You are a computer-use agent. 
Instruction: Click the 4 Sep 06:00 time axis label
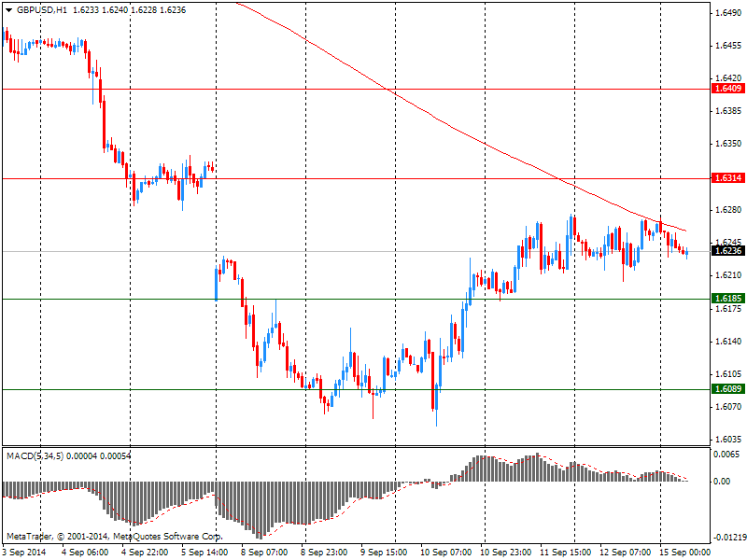pyautogui.click(x=85, y=552)
